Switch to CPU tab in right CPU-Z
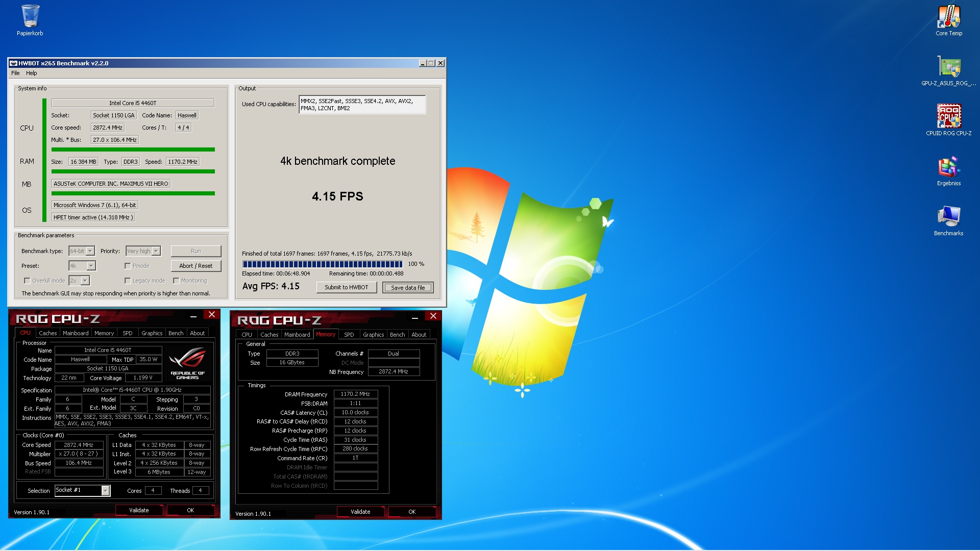 (x=247, y=335)
